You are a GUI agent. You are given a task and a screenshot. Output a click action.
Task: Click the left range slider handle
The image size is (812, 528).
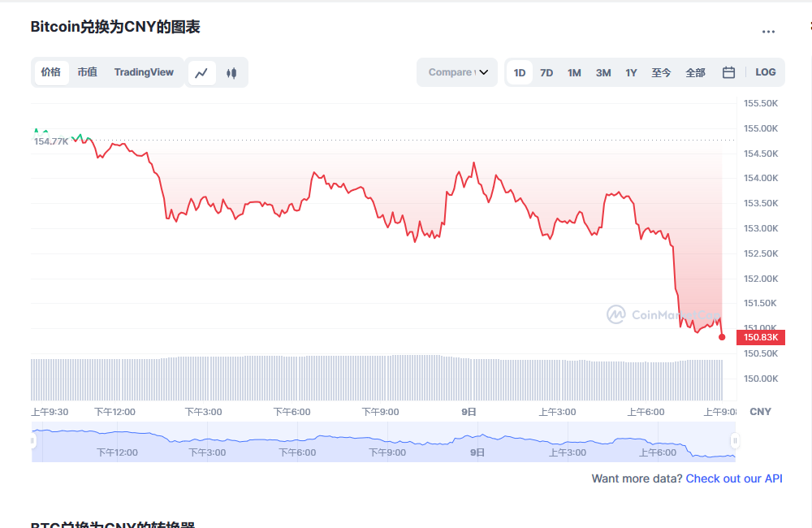(33, 441)
